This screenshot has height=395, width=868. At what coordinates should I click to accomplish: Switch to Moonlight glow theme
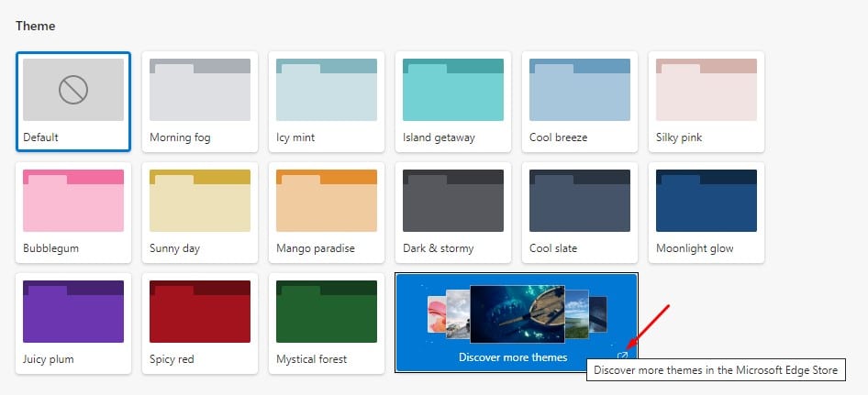[x=707, y=213]
